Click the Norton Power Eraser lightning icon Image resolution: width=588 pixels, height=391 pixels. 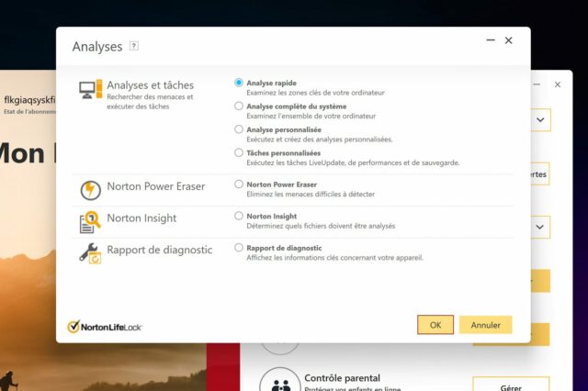pyautogui.click(x=90, y=190)
